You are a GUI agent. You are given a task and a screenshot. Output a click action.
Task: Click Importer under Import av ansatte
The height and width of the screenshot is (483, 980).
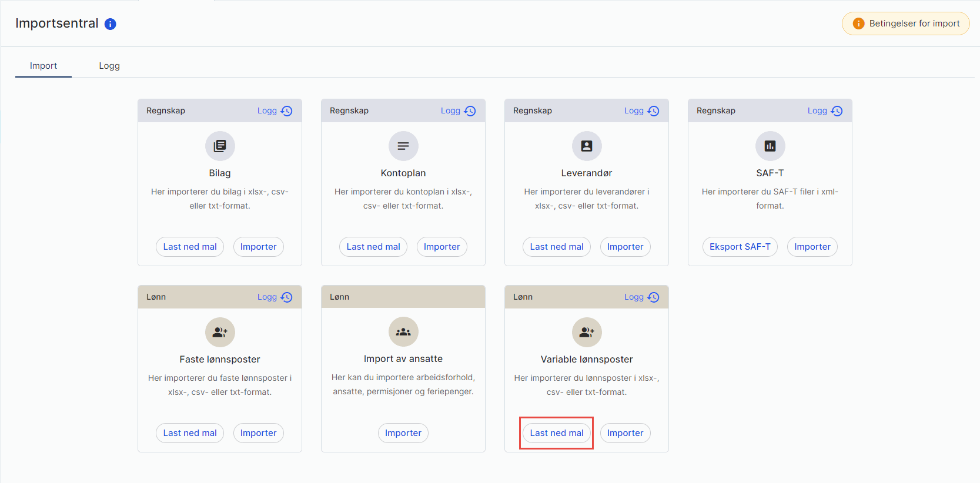click(x=403, y=433)
